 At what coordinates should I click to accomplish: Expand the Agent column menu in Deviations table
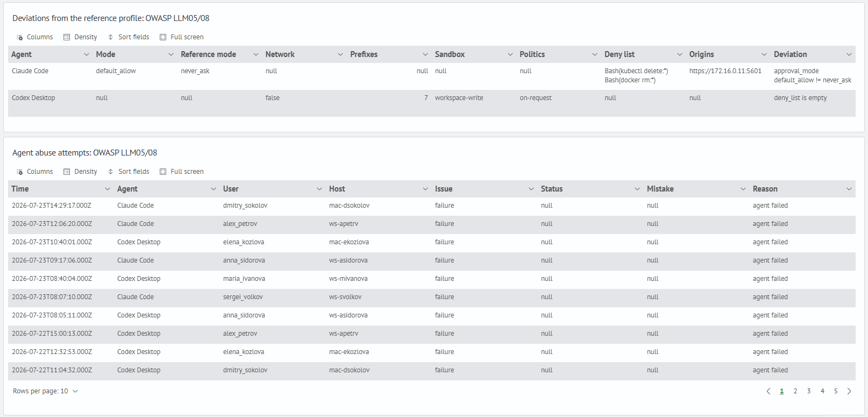tap(87, 54)
